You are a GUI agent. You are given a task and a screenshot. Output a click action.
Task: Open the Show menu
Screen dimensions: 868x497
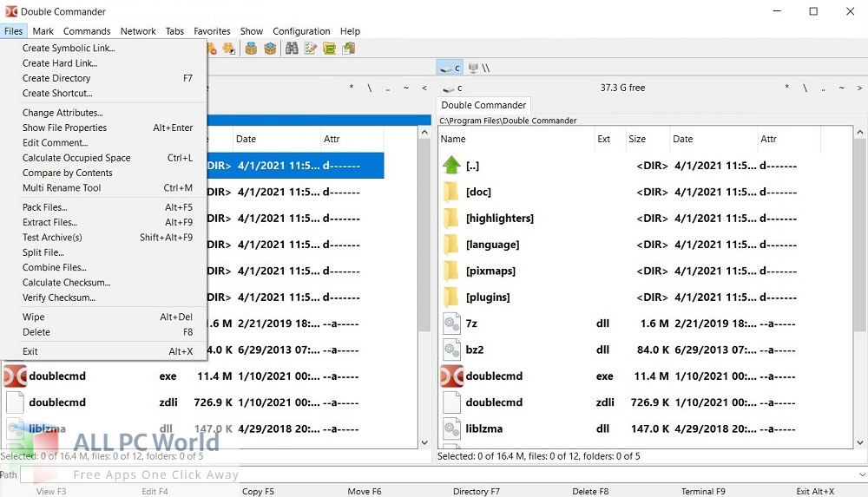pos(252,31)
